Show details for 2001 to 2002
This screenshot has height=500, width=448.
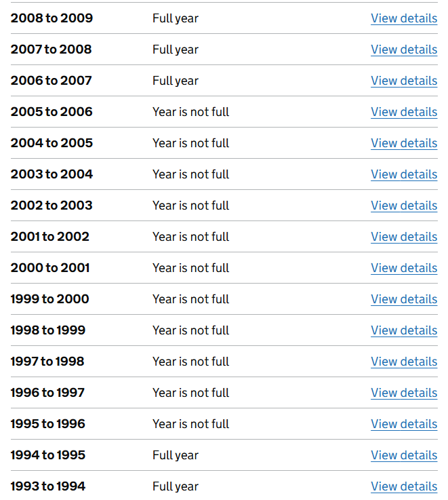click(404, 237)
